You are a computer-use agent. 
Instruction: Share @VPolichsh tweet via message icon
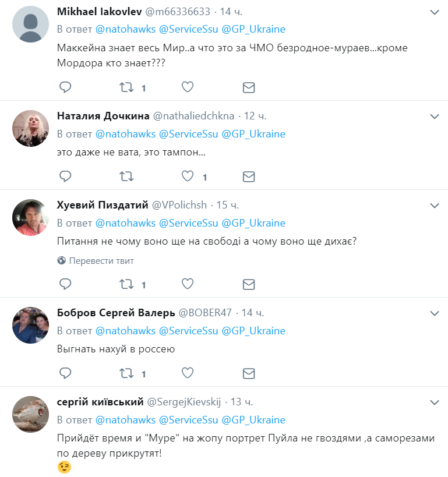249,284
